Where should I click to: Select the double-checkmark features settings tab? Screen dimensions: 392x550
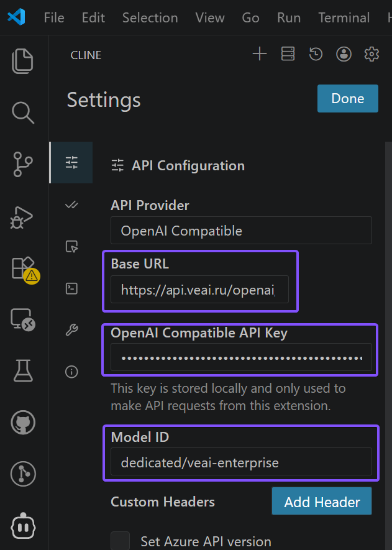click(71, 204)
